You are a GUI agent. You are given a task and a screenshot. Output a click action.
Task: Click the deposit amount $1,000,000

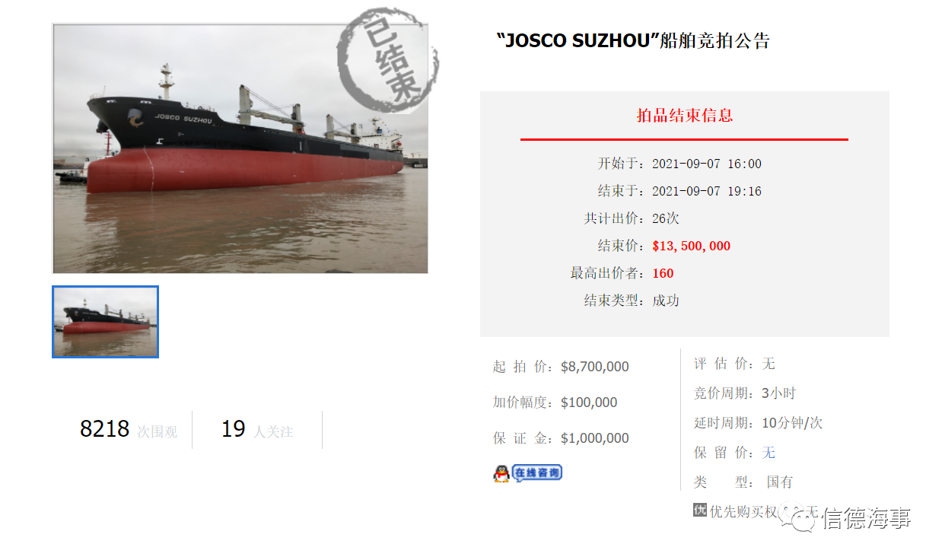[595, 438]
